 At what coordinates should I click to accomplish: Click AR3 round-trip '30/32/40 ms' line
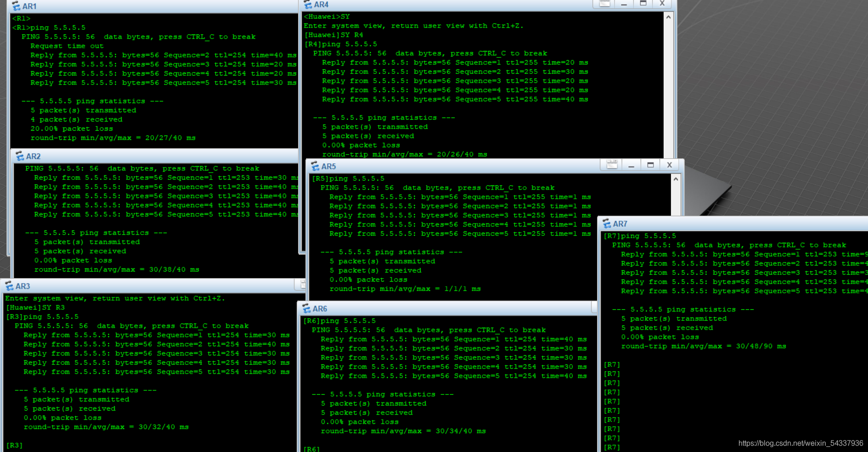click(106, 427)
